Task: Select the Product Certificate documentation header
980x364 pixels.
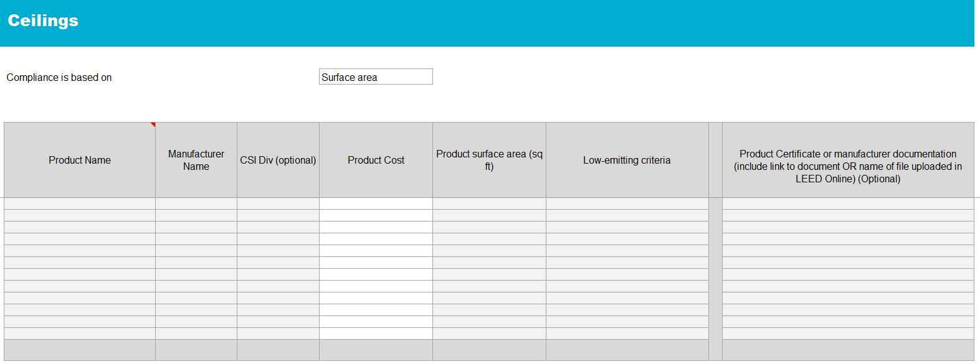Action: click(848, 160)
